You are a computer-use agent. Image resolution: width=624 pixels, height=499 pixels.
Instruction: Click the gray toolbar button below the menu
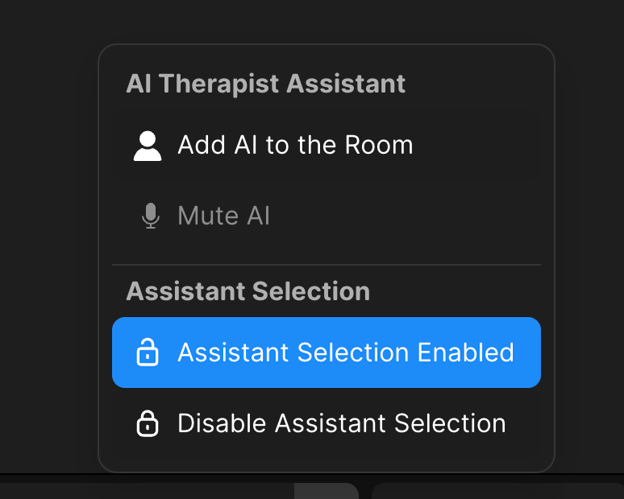326,491
